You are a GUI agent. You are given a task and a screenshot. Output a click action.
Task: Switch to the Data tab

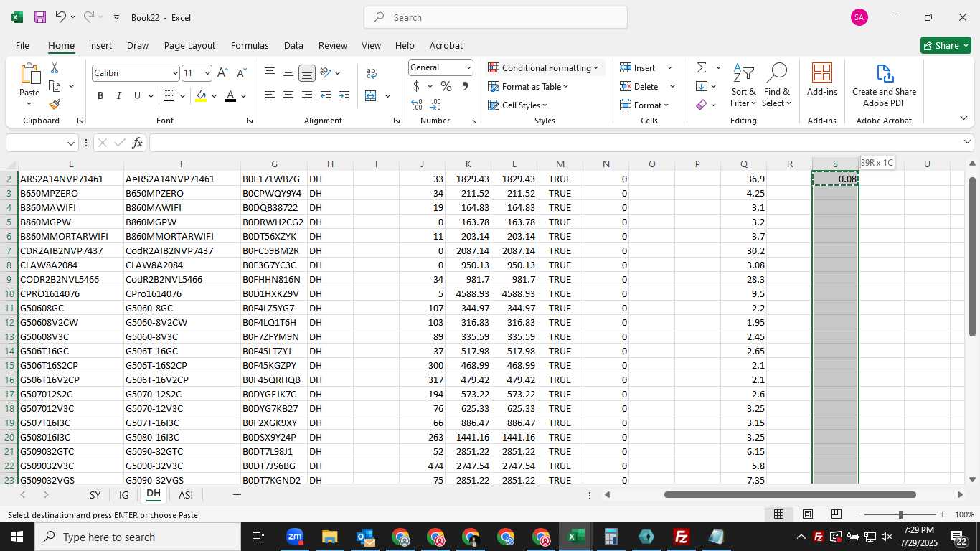[293, 45]
